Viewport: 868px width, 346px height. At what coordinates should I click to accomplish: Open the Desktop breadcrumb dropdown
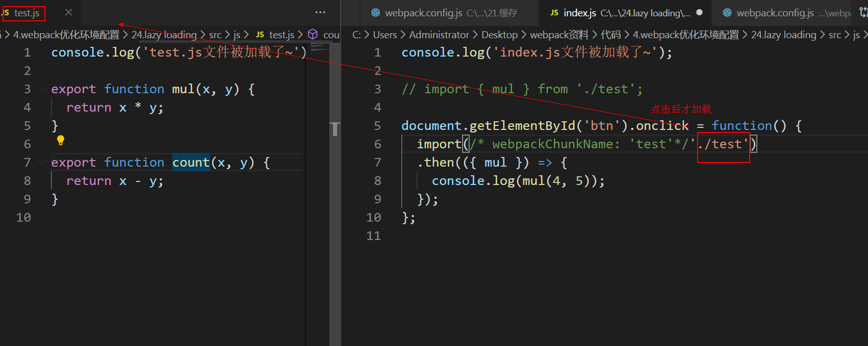tap(499, 35)
